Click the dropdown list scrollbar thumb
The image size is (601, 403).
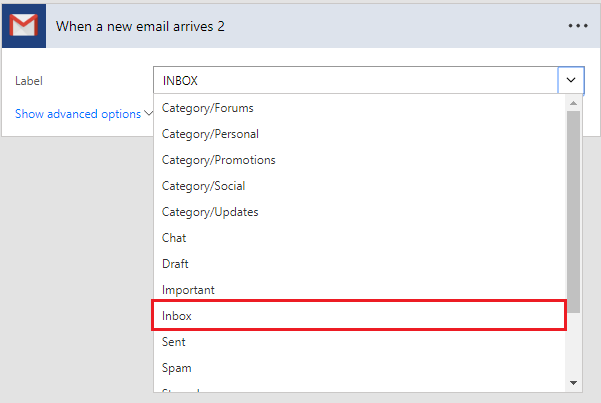pos(574,205)
